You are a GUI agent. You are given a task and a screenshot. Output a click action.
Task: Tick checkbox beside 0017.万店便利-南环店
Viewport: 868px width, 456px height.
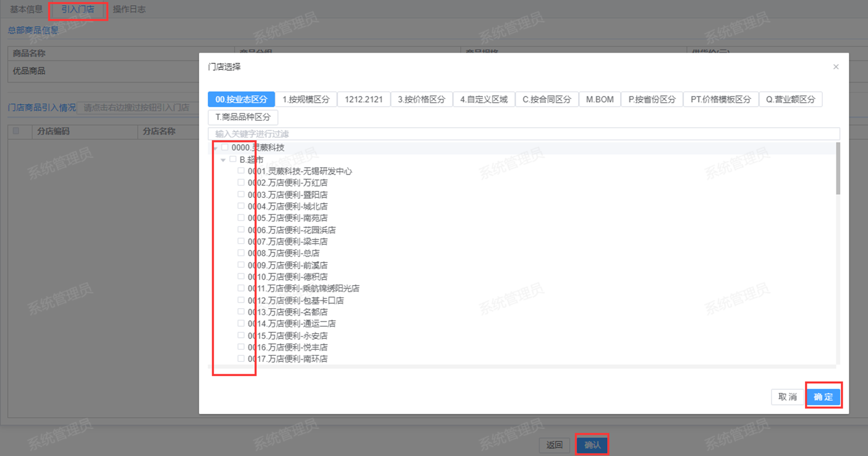tap(241, 358)
